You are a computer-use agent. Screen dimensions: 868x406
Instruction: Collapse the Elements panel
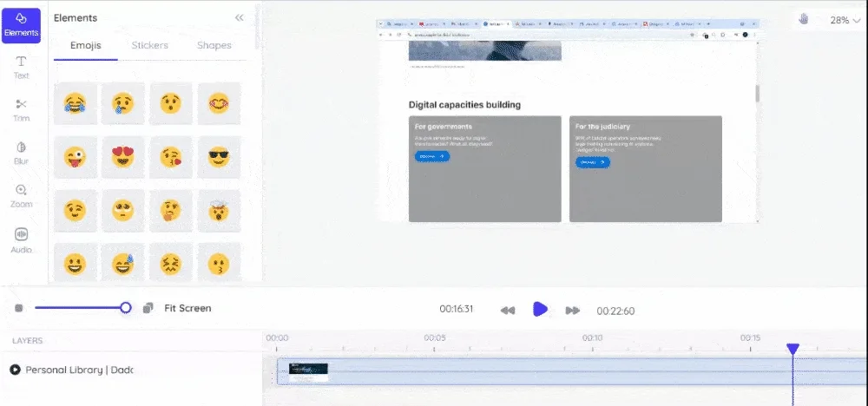(239, 17)
